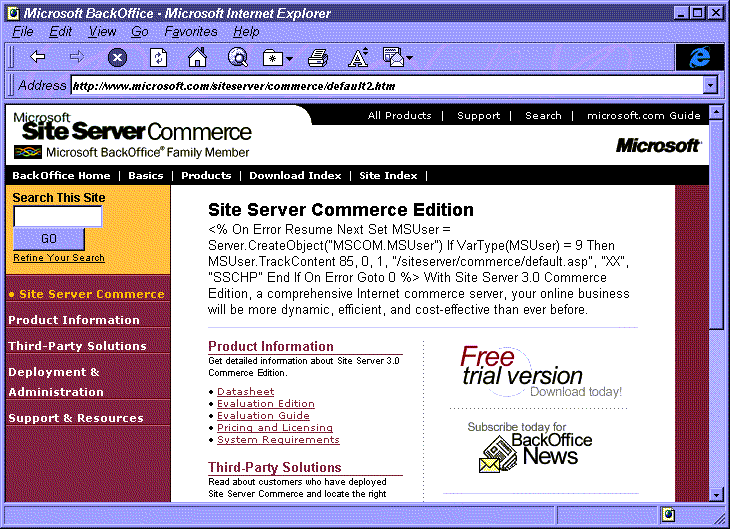Click the status bar Internet zone icon
This screenshot has height=529, width=730.
(x=669, y=515)
